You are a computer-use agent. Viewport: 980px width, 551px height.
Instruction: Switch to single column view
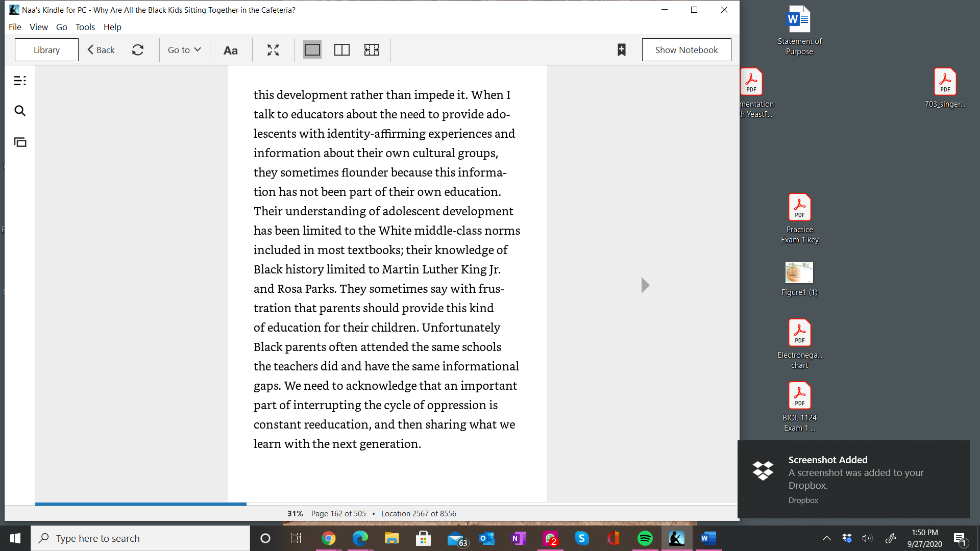pos(312,50)
